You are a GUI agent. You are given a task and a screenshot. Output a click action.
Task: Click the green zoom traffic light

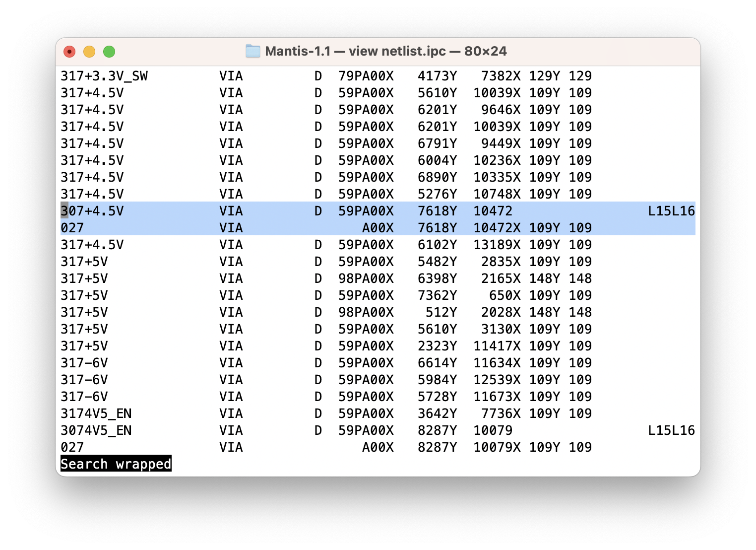pos(109,51)
